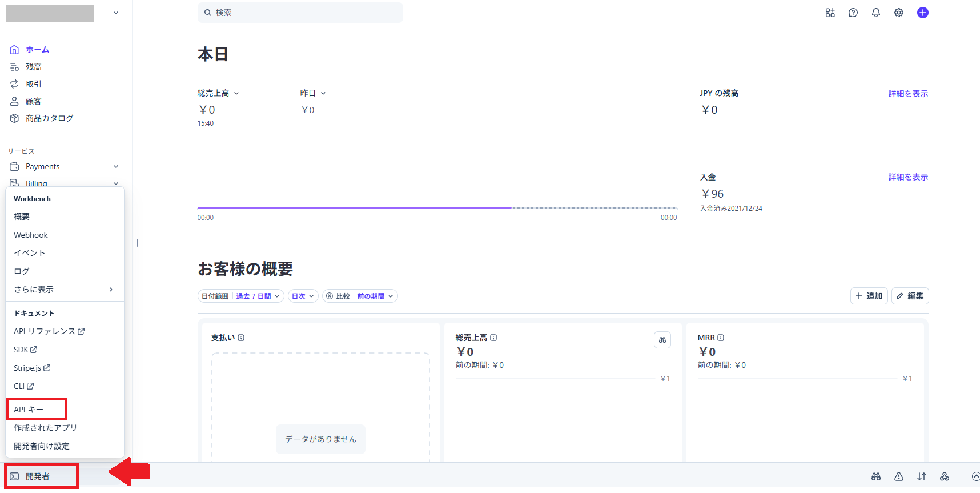Expand the Billing section chevron
Screen dimensions: 980x493
click(116, 183)
